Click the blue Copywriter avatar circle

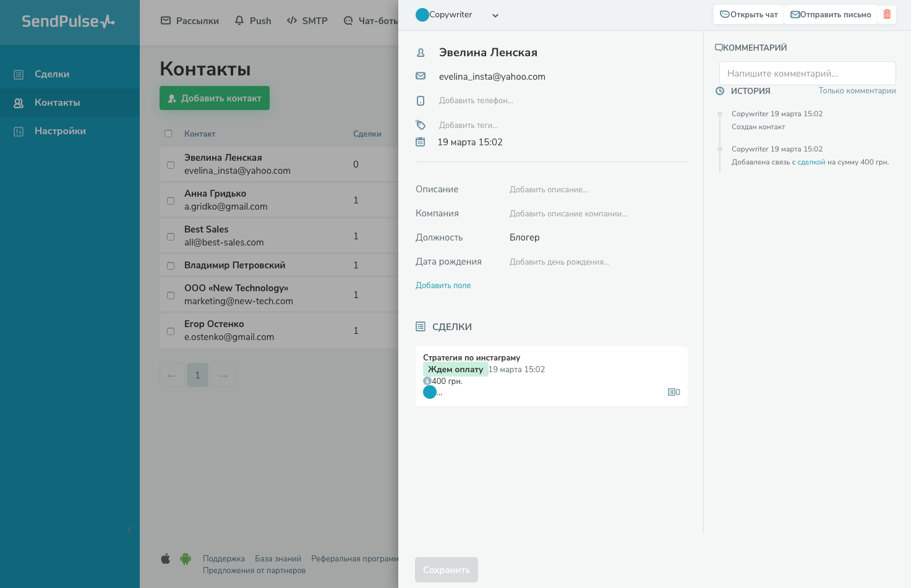tap(422, 15)
